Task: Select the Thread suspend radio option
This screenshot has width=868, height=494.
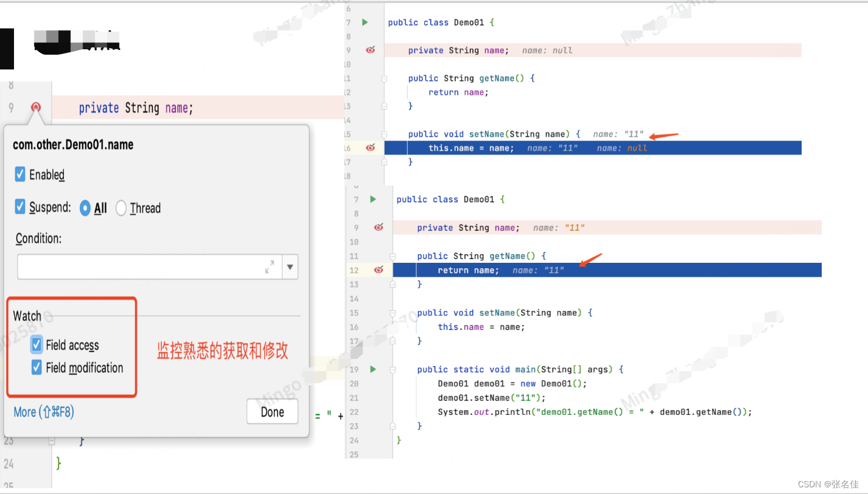Action: coord(121,208)
